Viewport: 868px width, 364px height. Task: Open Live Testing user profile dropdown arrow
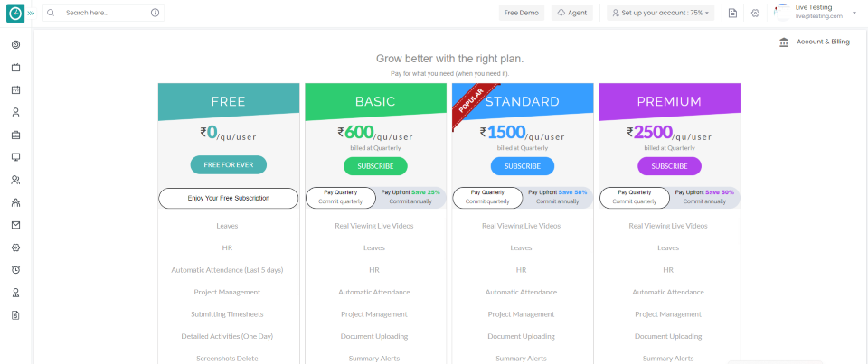(x=854, y=13)
